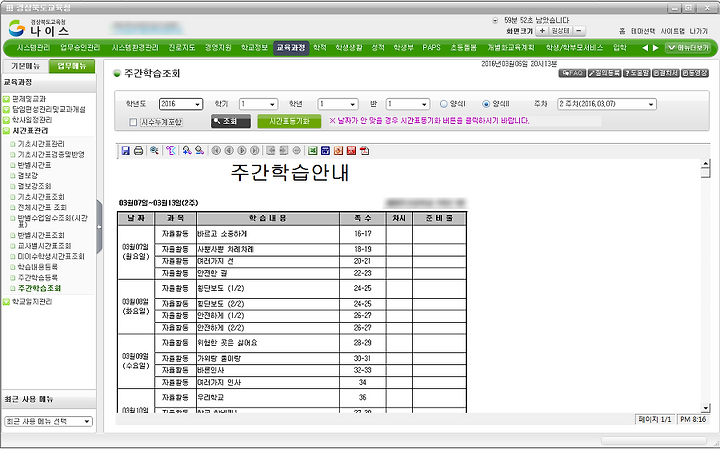720x449 pixels.
Task: Open the 학년 dropdown
Action: point(338,104)
